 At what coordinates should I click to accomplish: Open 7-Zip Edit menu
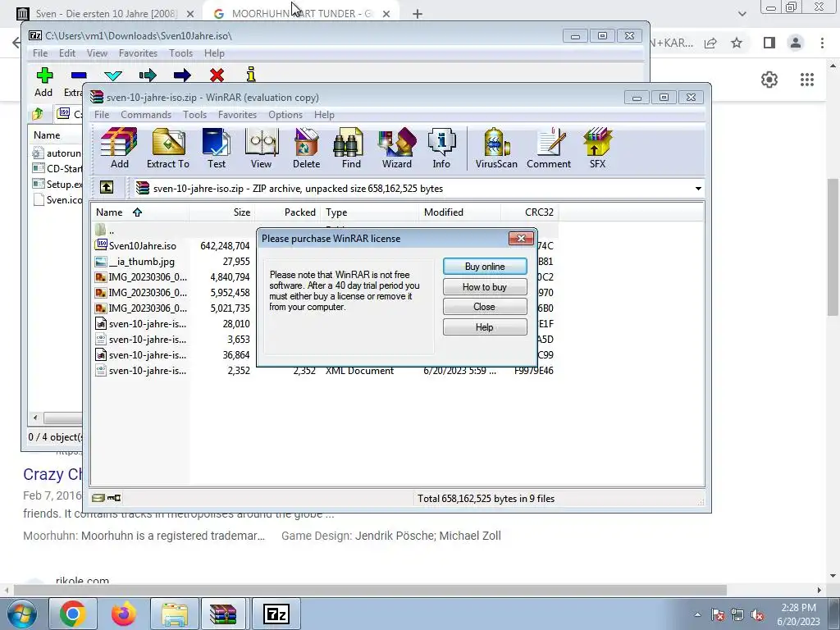[x=67, y=53]
